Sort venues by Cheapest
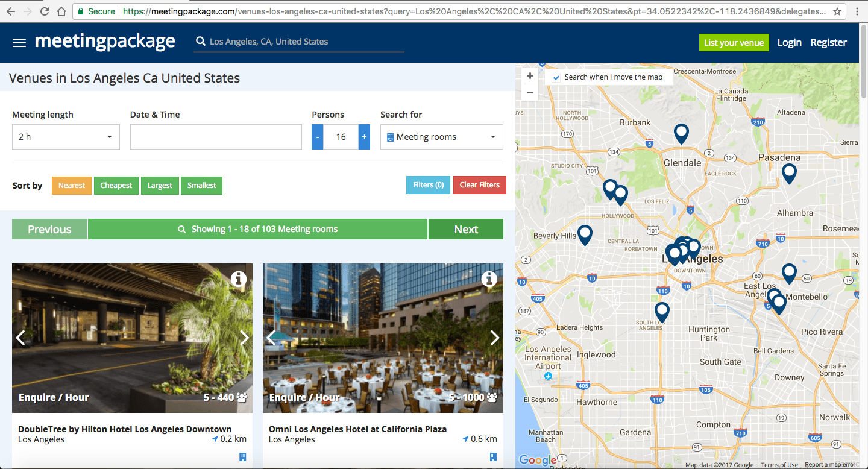This screenshot has height=469, width=868. click(116, 186)
